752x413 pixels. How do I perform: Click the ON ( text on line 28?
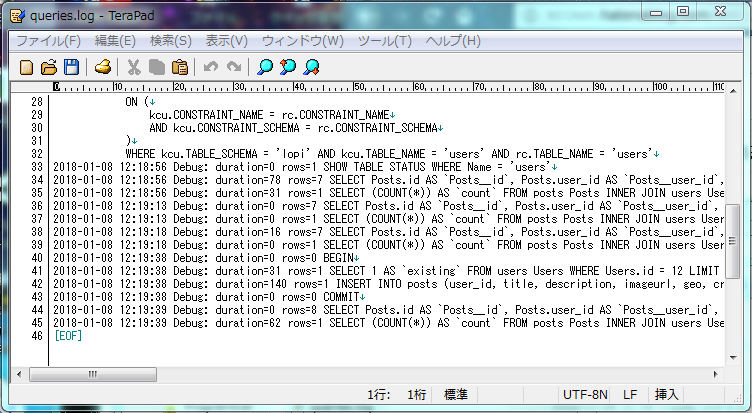click(138, 102)
